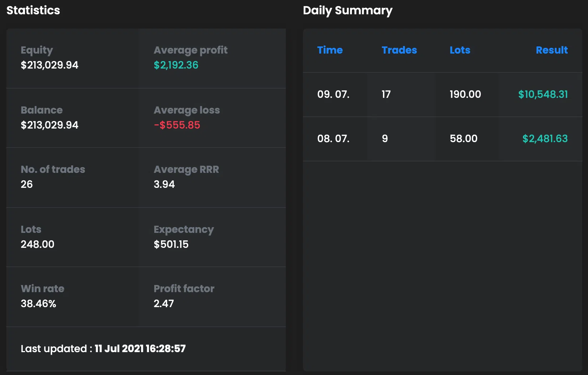588x375 pixels.
Task: Click the Expectancy value $501.15
Action: (x=171, y=245)
